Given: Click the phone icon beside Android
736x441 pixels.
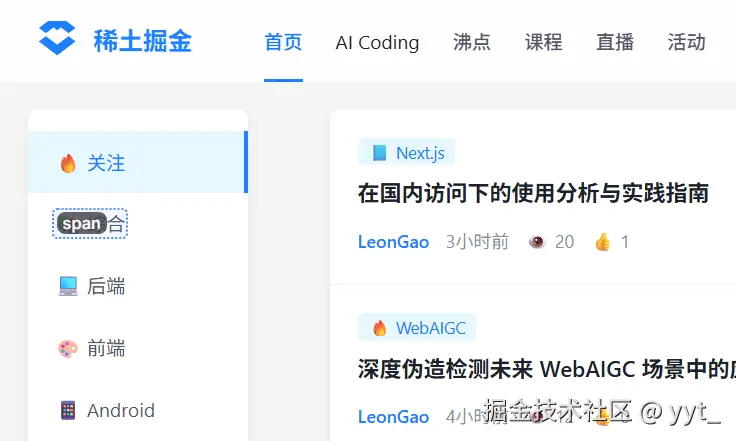Looking at the screenshot, I should coord(68,410).
